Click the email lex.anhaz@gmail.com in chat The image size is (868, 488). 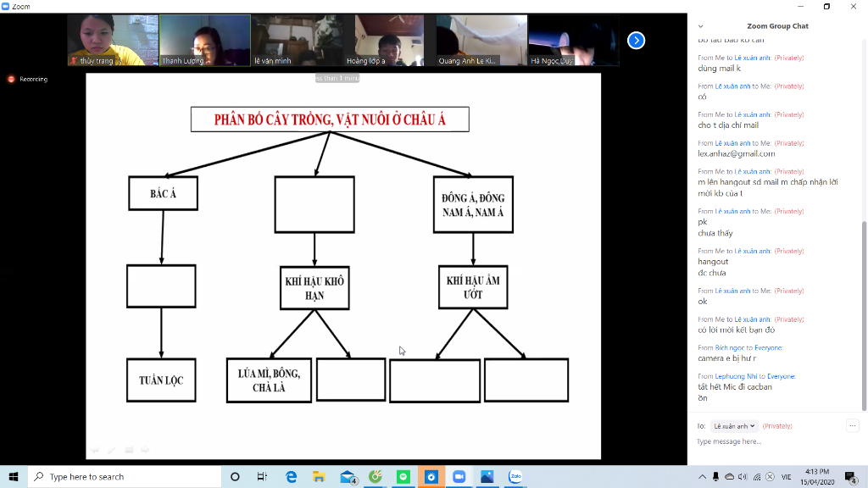pyautogui.click(x=737, y=154)
